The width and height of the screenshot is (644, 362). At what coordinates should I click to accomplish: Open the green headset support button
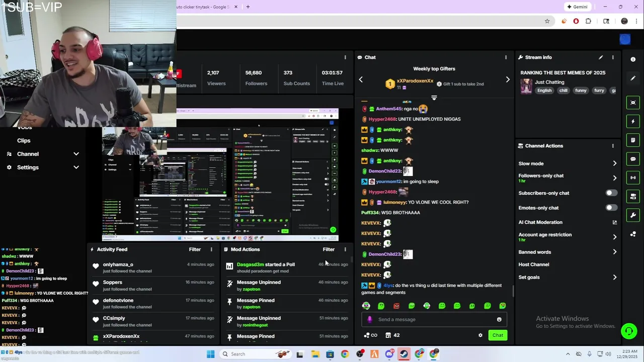[628, 331]
